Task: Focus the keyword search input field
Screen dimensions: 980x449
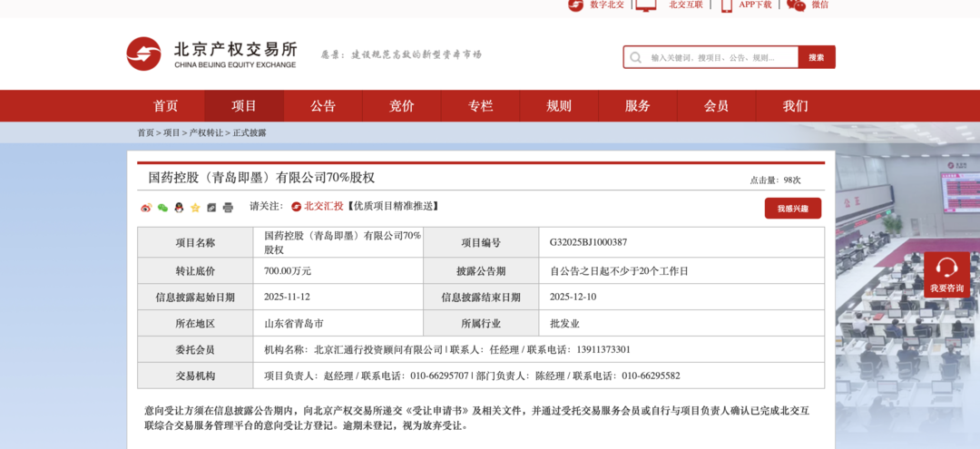Action: pyautogui.click(x=721, y=57)
